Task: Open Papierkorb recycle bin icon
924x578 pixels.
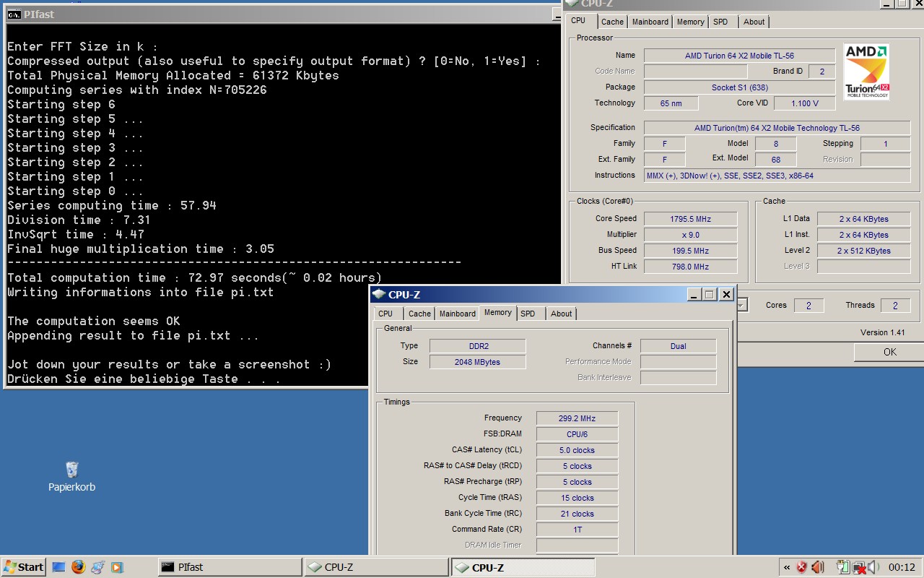Action: [x=71, y=477]
